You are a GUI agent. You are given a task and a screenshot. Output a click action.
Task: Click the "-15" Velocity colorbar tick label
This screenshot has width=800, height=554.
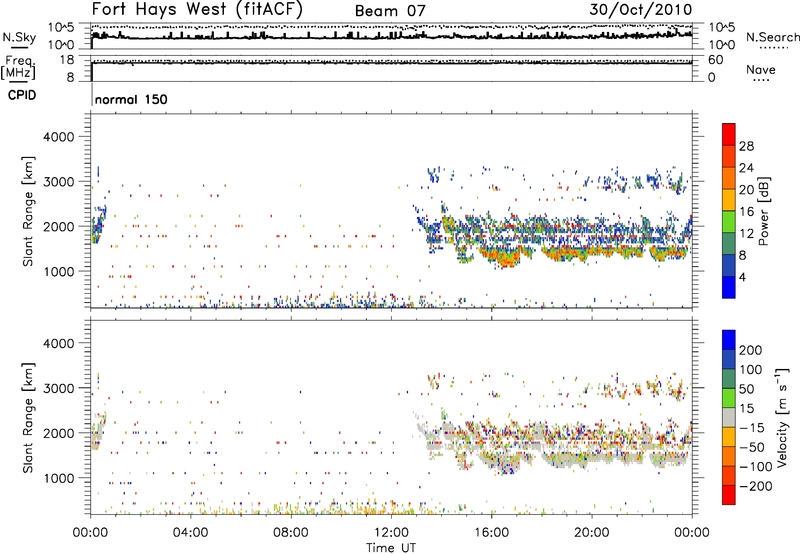tap(752, 427)
